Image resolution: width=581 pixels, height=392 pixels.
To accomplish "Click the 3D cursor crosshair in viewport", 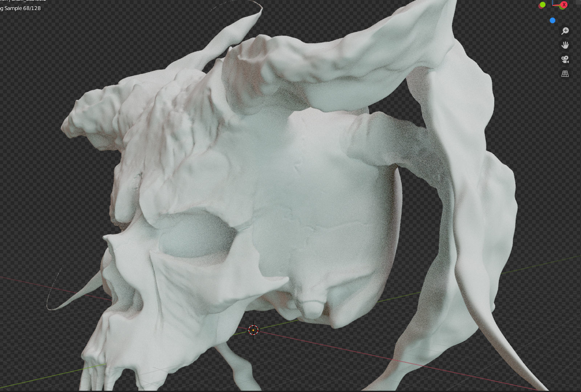I will pos(253,330).
